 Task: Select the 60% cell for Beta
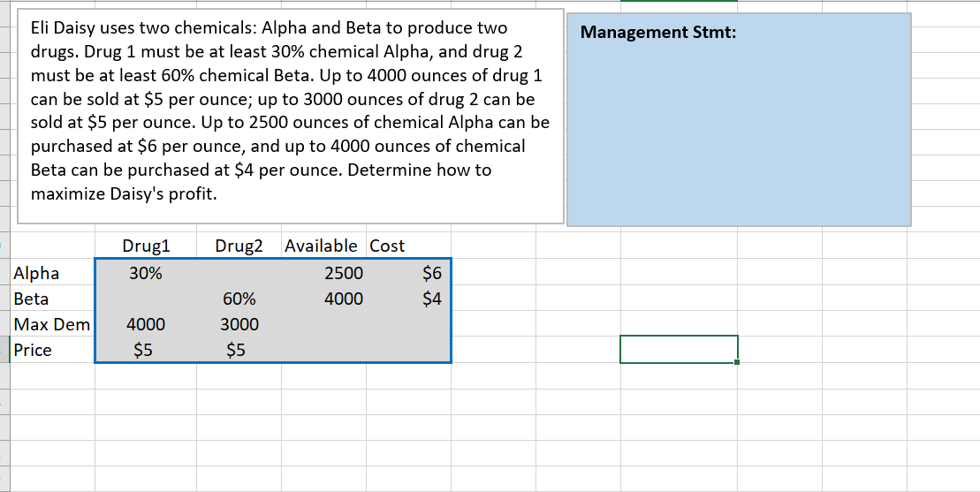(x=239, y=299)
